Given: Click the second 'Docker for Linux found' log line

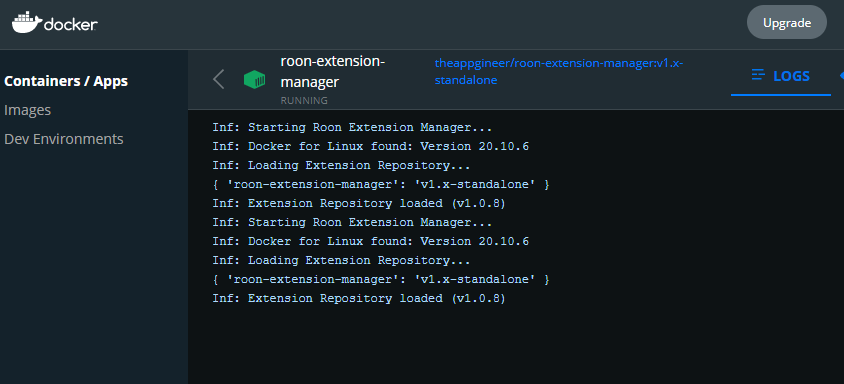Looking at the screenshot, I should pos(370,241).
